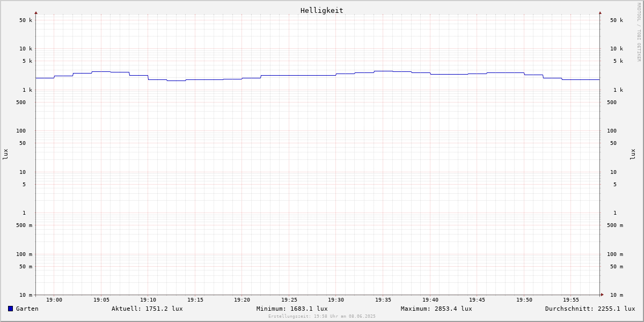
Task: Select the Maximum: 2853.4 lux value
Action: 436,309
